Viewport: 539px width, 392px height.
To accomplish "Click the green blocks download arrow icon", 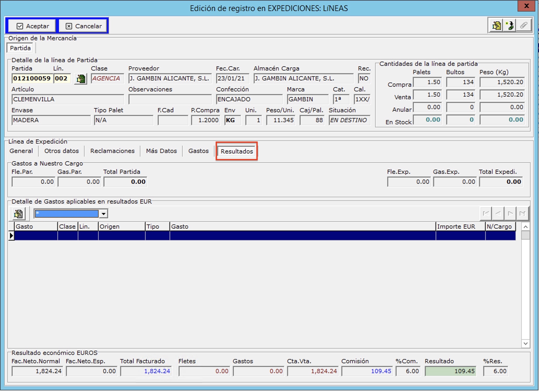I will tap(510, 26).
